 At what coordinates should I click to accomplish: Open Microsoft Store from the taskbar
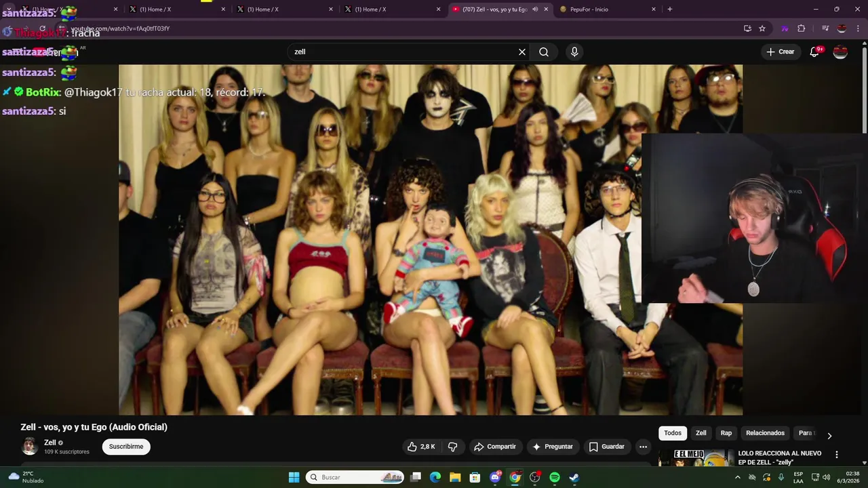[475, 477]
